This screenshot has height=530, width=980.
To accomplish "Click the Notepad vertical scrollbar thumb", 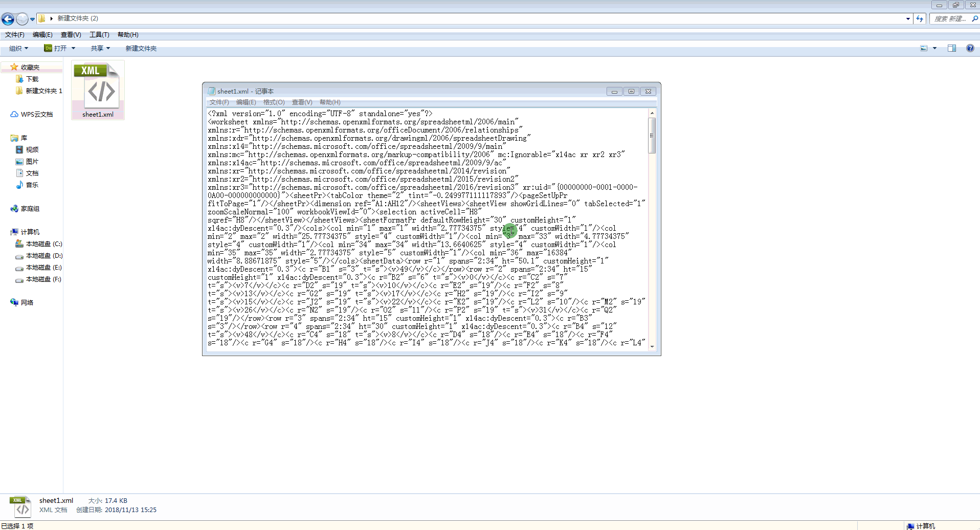I will coord(652,136).
